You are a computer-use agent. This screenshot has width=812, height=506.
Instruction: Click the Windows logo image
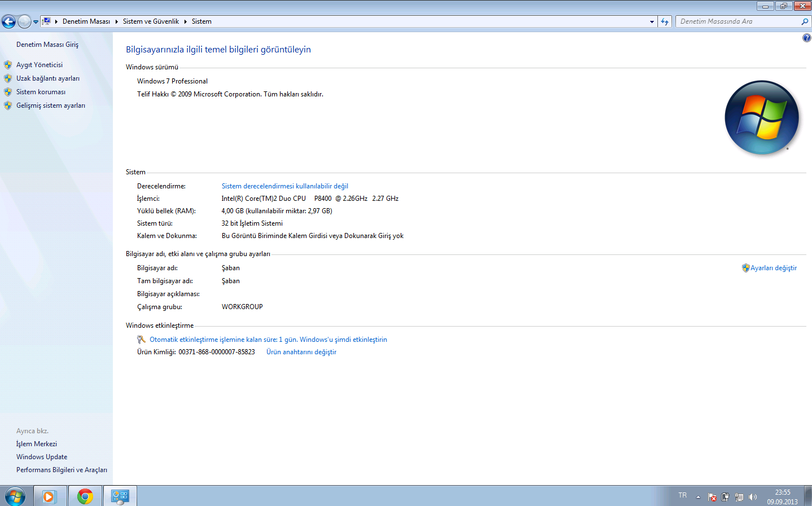pyautogui.click(x=762, y=117)
